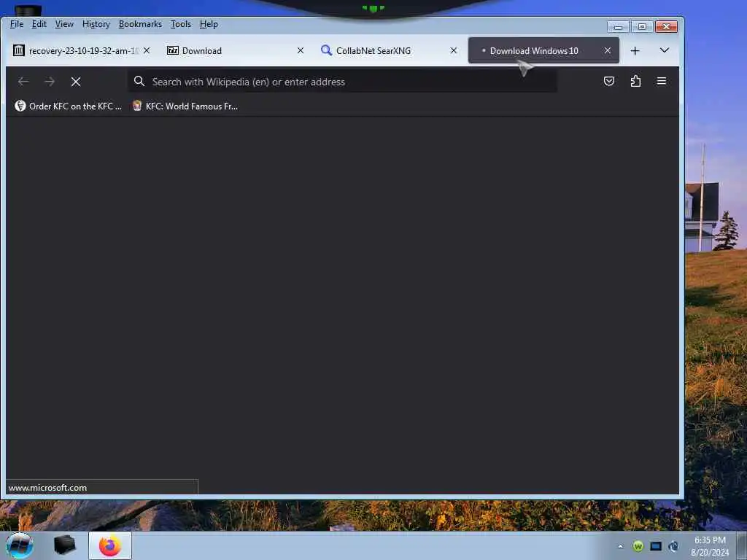Open the network globe tray icon
The width and height of the screenshot is (747, 560).
click(673, 546)
